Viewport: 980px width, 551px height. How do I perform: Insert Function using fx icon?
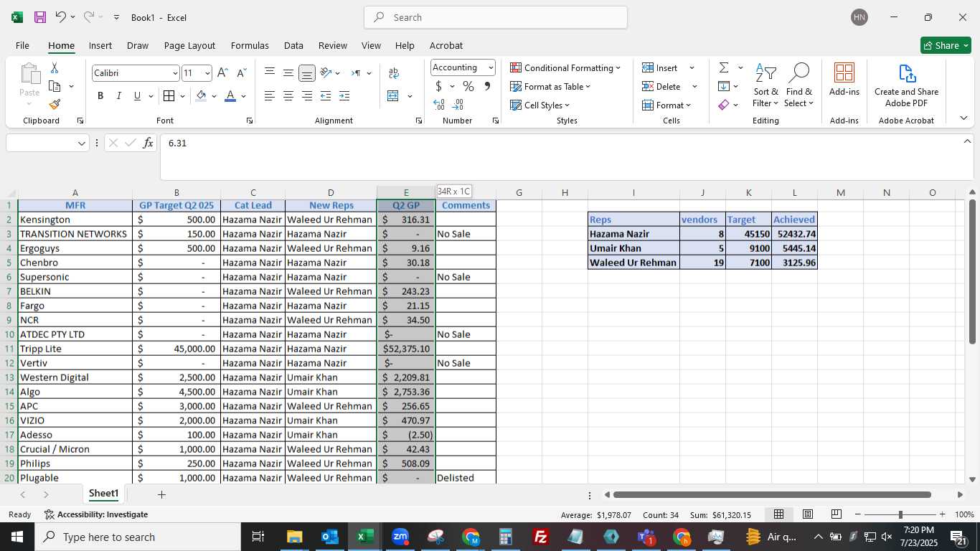pos(149,143)
